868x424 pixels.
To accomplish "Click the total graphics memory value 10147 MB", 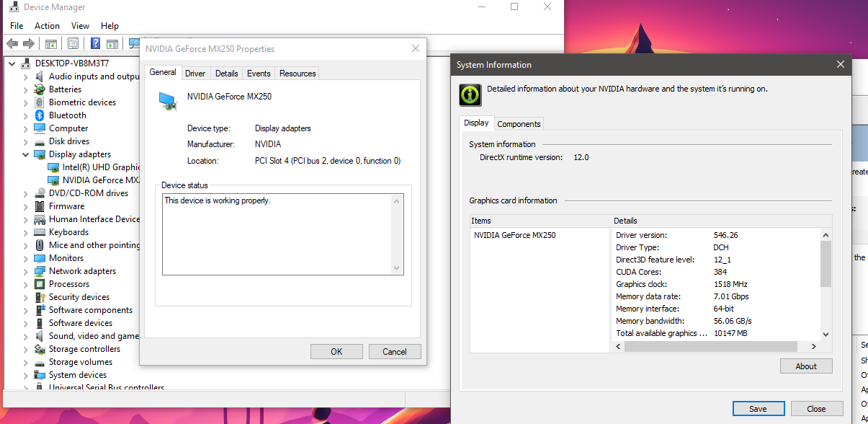I will [x=730, y=333].
